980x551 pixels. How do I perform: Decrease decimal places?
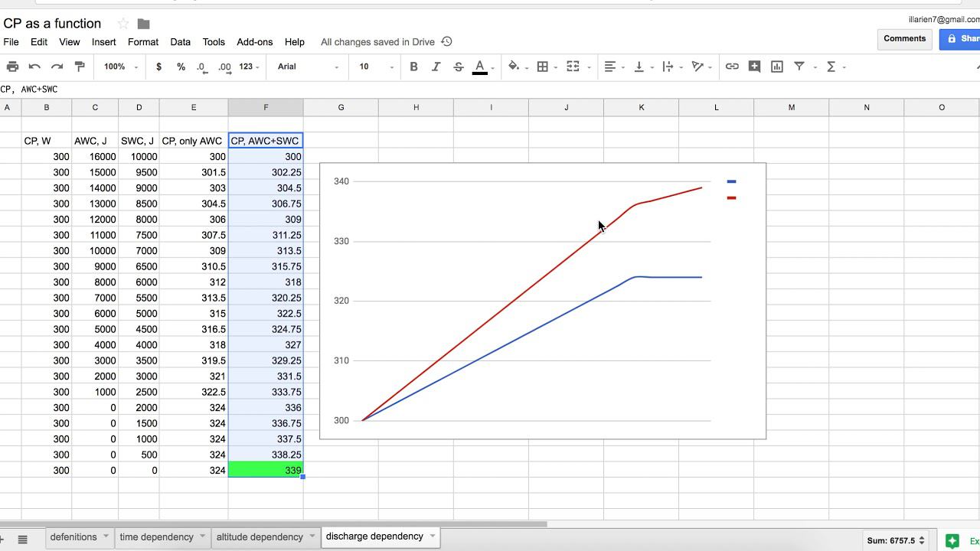click(201, 67)
